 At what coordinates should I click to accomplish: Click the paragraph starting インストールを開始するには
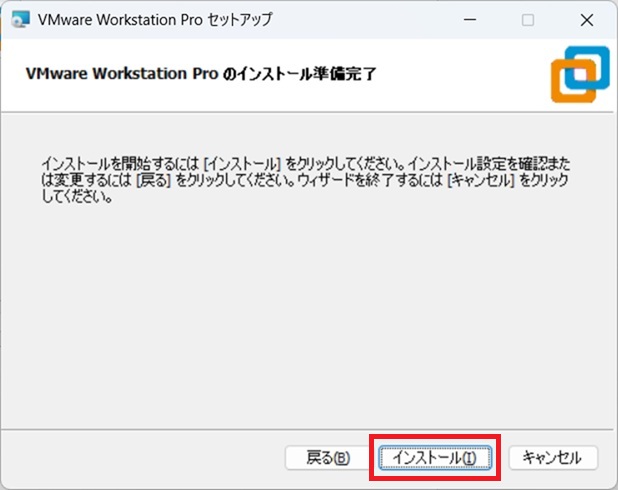click(306, 180)
